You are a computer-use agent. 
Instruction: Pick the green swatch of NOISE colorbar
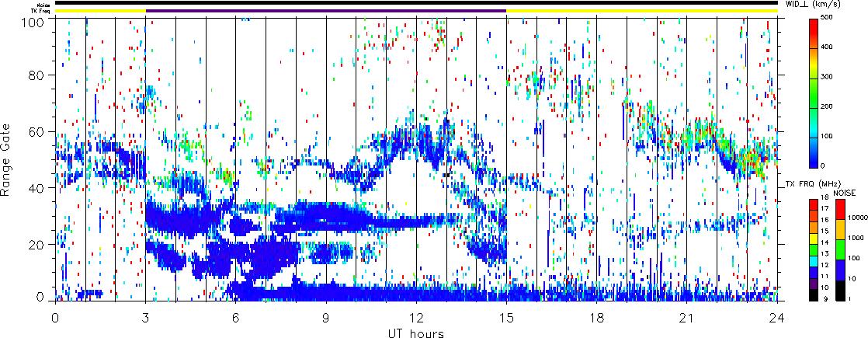(840, 250)
